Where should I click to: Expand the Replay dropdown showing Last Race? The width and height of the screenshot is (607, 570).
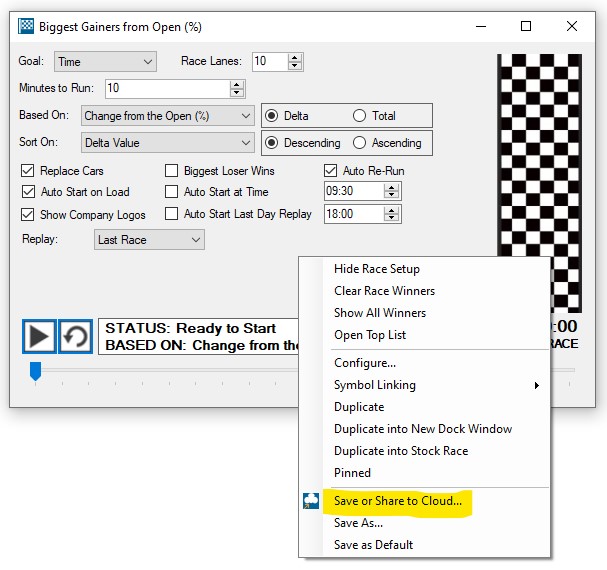149,240
